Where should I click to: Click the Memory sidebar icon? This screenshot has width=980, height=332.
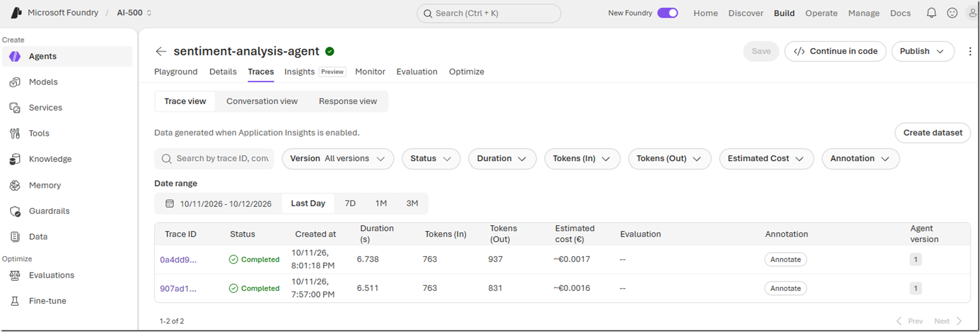point(15,185)
